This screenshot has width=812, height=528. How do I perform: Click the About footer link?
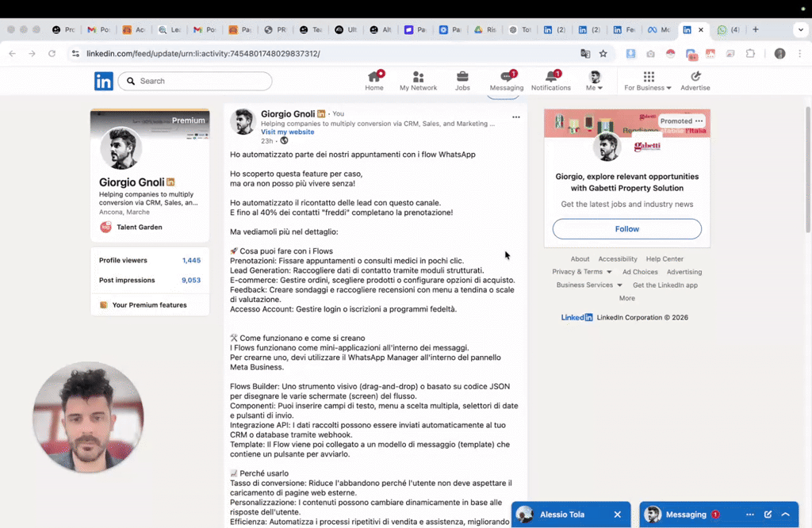click(580, 258)
